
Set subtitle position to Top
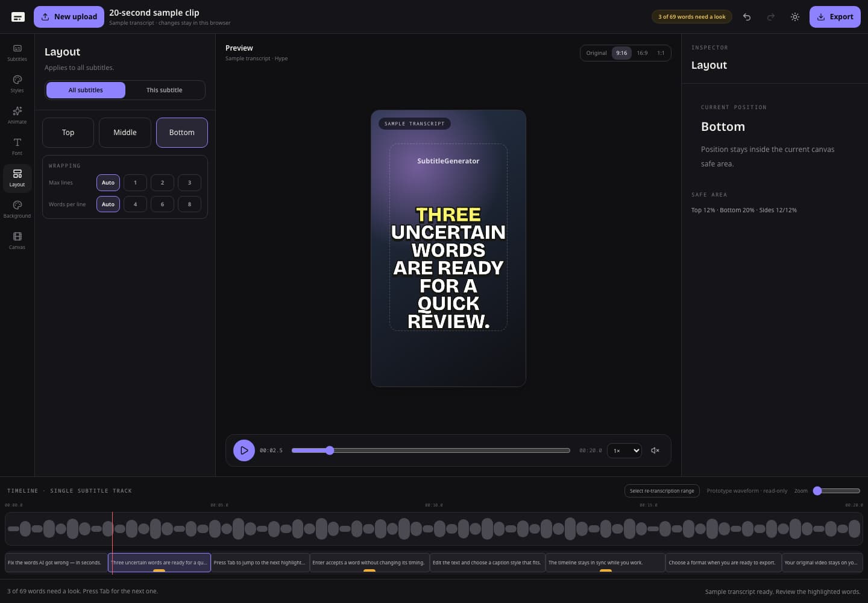pyautogui.click(x=68, y=133)
